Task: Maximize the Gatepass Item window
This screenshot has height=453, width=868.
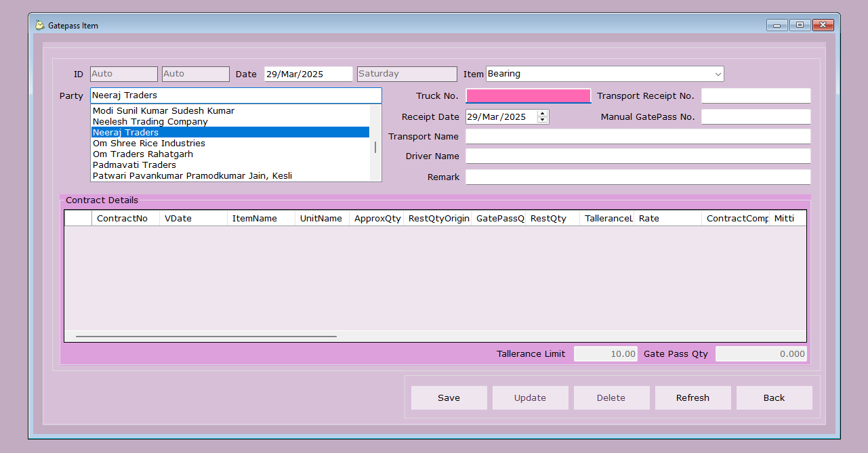Action: click(x=800, y=25)
